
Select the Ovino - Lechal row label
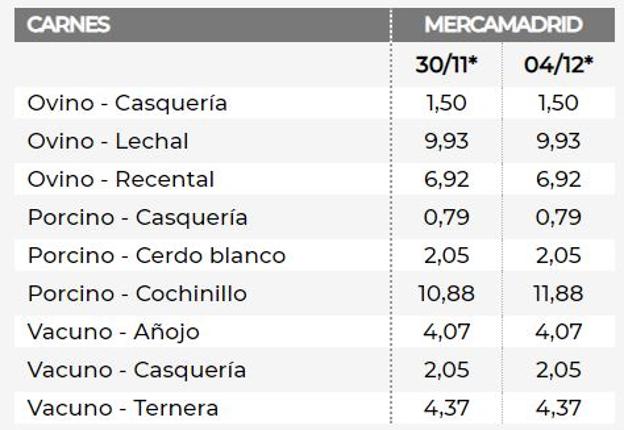pos(108,142)
